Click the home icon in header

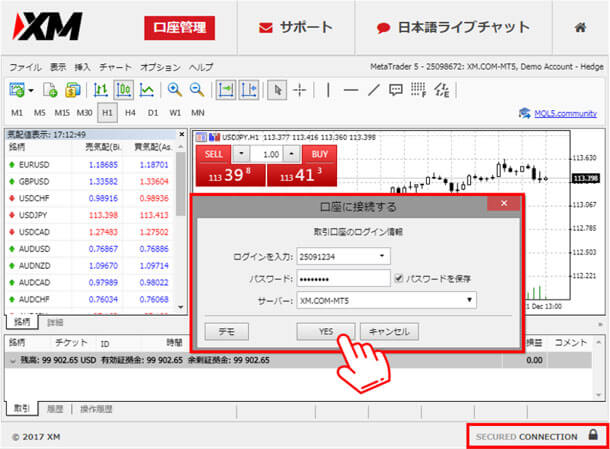pyautogui.click(x=580, y=27)
